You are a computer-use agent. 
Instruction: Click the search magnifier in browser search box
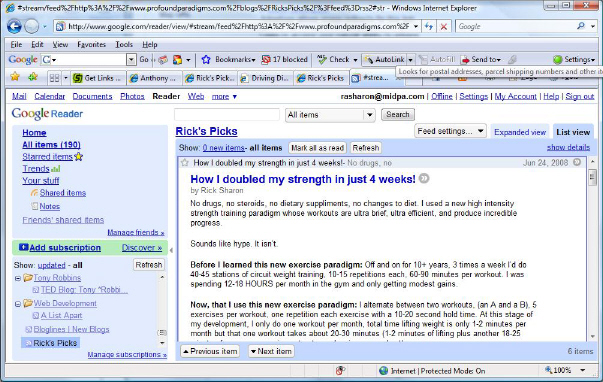[581, 26]
